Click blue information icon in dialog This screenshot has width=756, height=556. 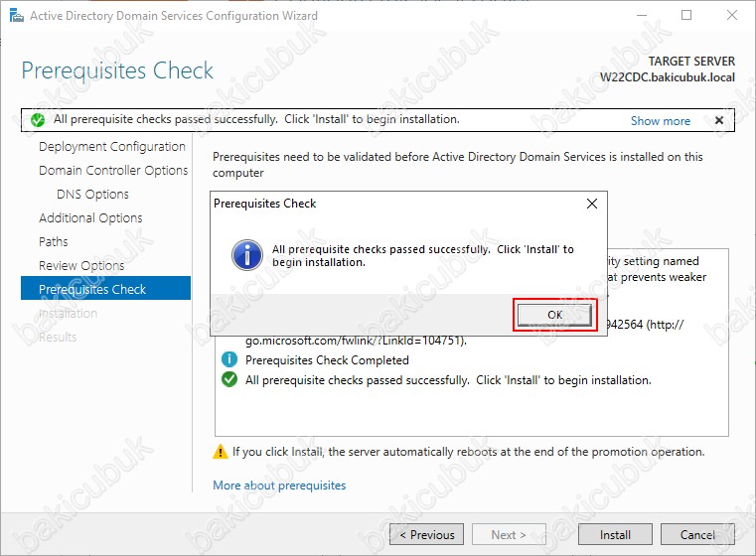246,255
